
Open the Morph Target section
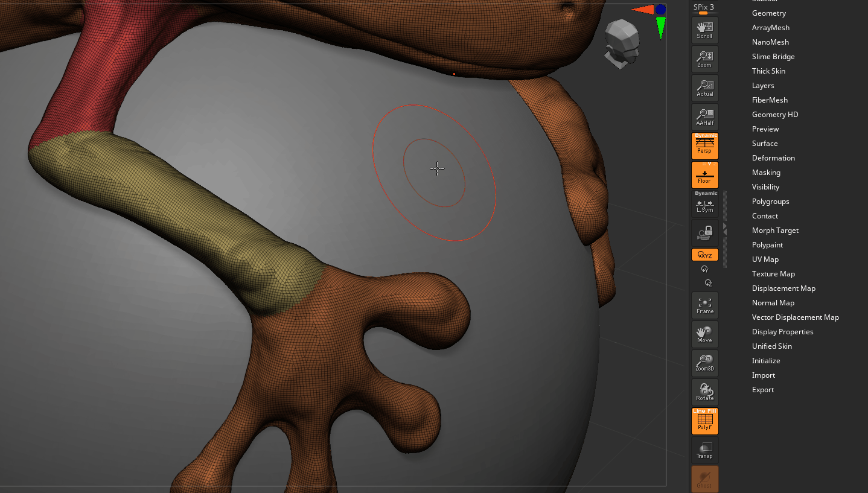[x=775, y=231]
